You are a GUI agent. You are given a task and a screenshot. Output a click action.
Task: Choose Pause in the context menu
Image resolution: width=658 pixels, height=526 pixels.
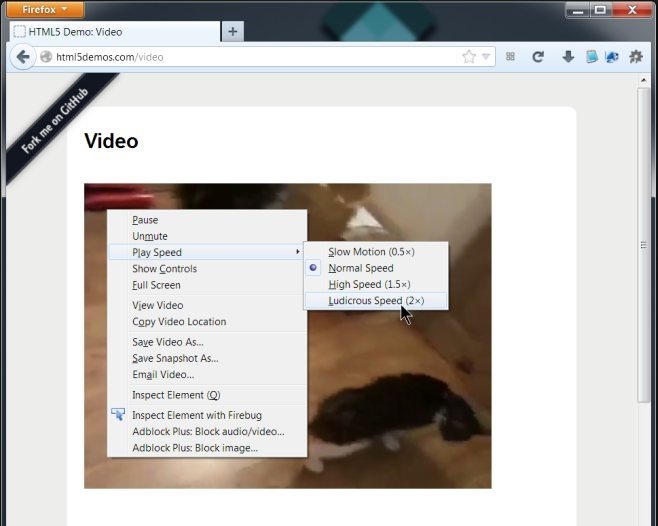coord(207,220)
